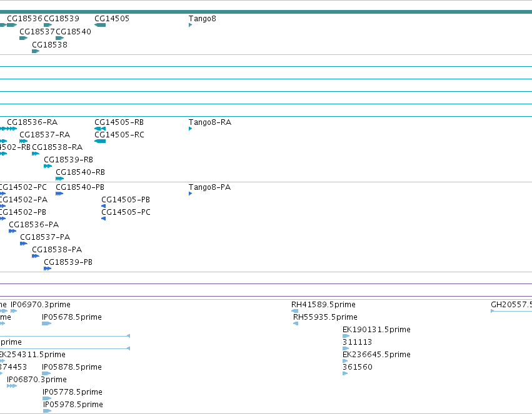Click the Tango8 gene marker

coord(190,25)
